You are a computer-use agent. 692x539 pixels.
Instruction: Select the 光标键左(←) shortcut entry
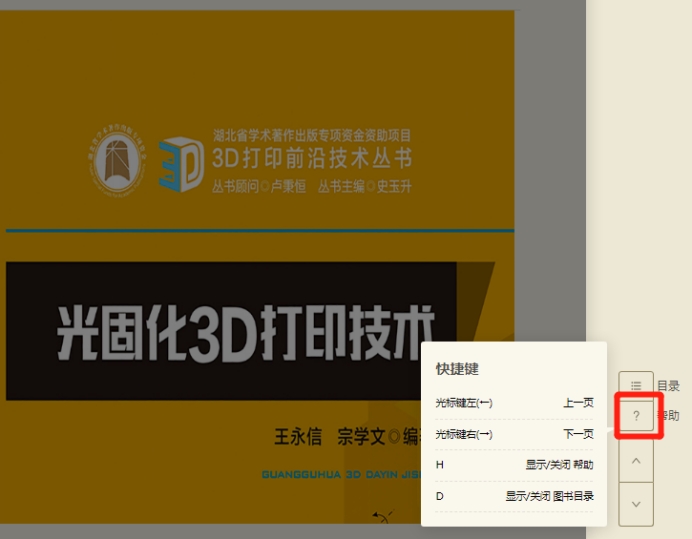click(x=464, y=403)
